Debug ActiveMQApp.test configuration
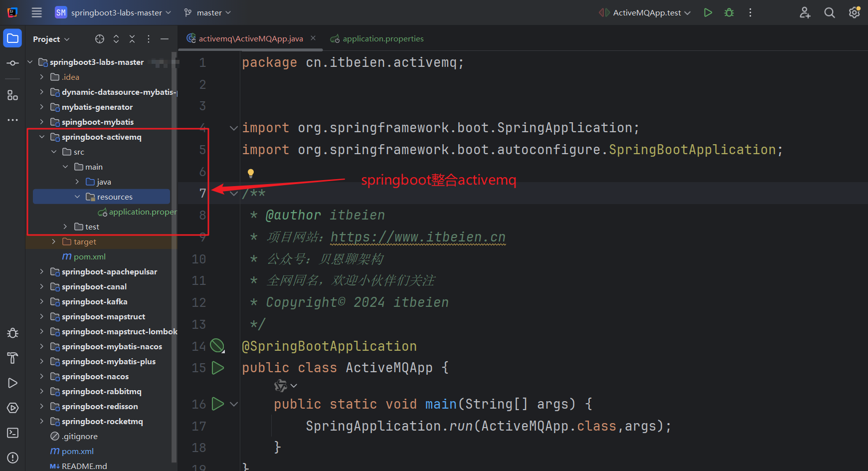Image resolution: width=868 pixels, height=471 pixels. 729,12
